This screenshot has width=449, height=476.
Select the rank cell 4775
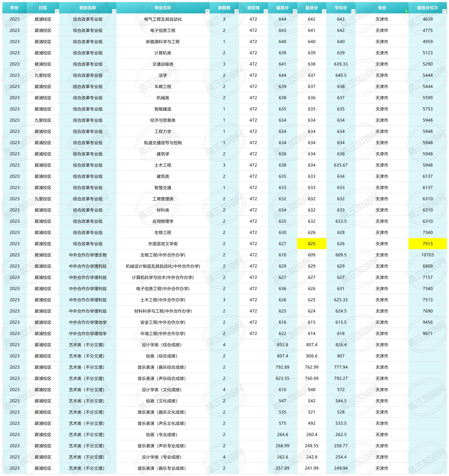tap(428, 30)
